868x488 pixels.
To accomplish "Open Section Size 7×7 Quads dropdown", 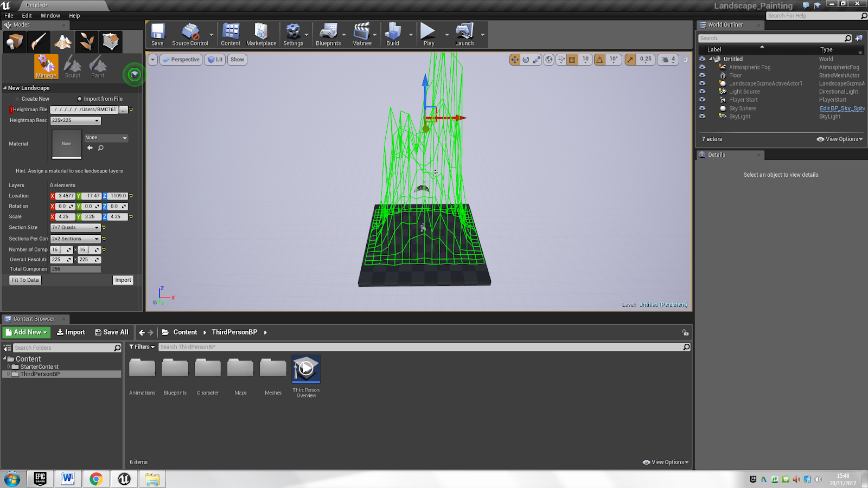I will point(75,228).
